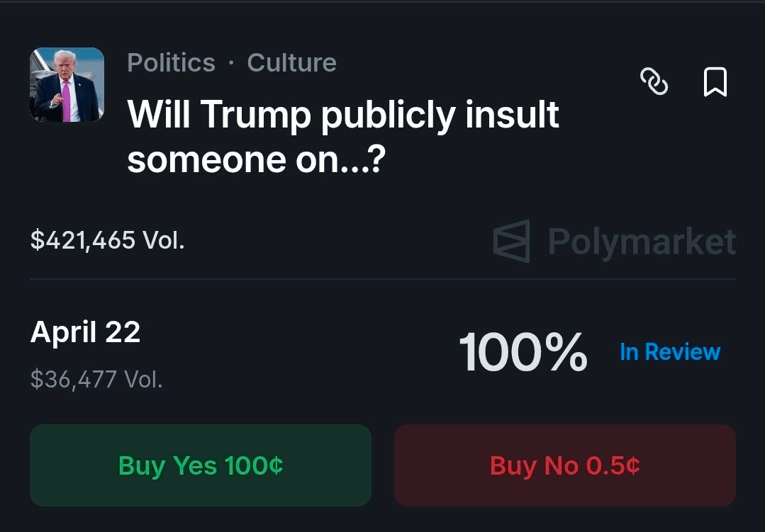The image size is (765, 532).
Task: Click the thin border line atop the card
Action: (383, 1)
